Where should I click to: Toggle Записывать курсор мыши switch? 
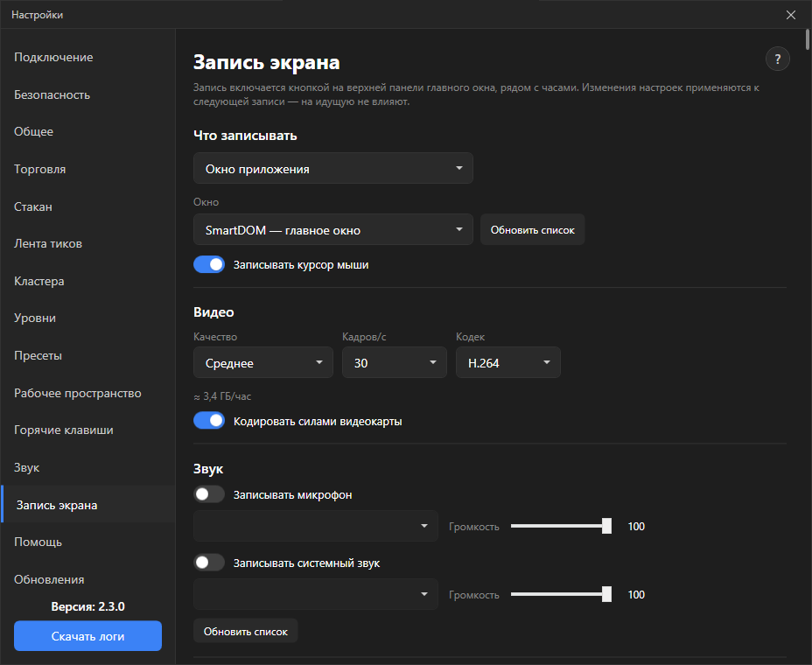pyautogui.click(x=209, y=264)
